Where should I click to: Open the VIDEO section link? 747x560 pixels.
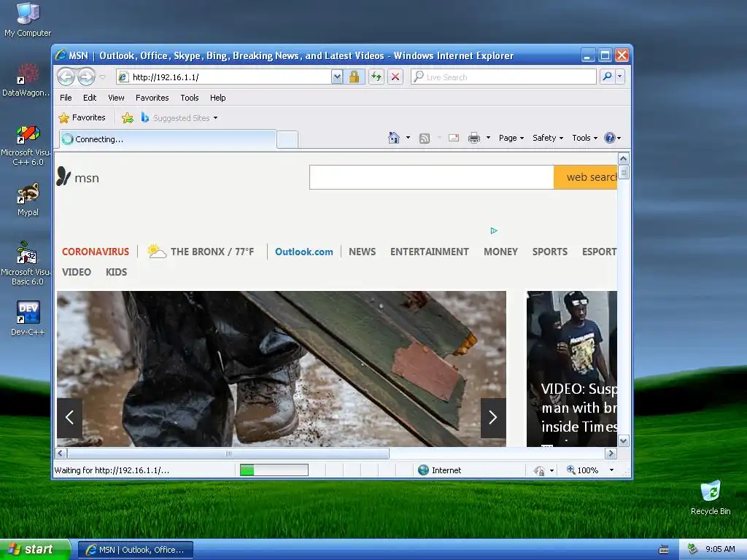pos(76,272)
